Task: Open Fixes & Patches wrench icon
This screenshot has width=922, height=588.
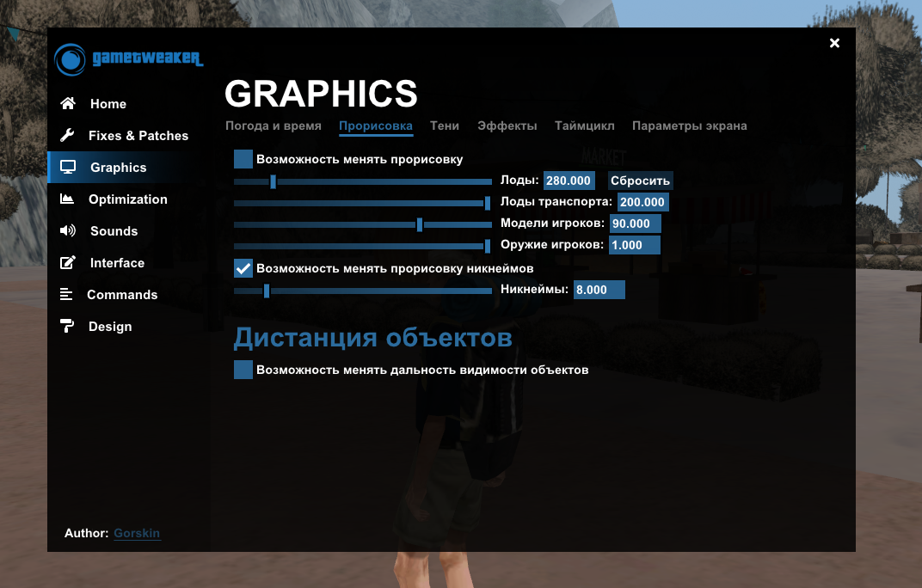Action: pyautogui.click(x=67, y=135)
